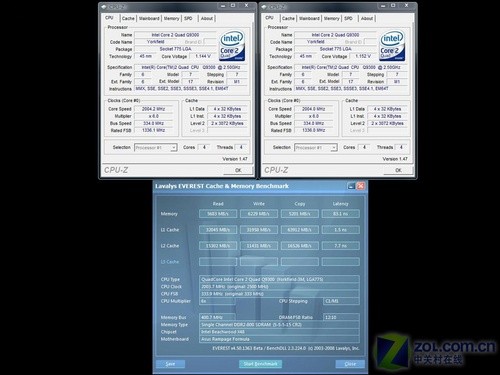Click DRAM:FSB Ratio value 12:10
Screen dimensions: 500x375
(341, 317)
